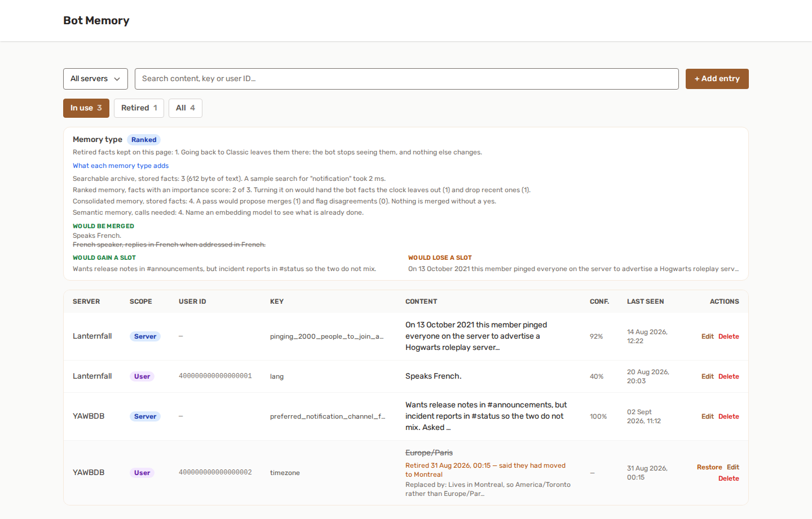Delete the pinging_2000_people Lanternfall entry
This screenshot has height=519, width=812.
(x=729, y=336)
